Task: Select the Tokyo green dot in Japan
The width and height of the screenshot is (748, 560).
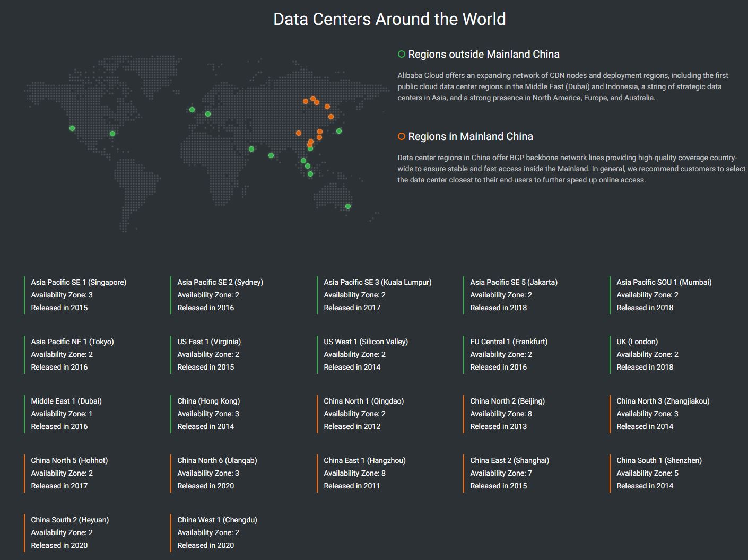Action: [339, 131]
